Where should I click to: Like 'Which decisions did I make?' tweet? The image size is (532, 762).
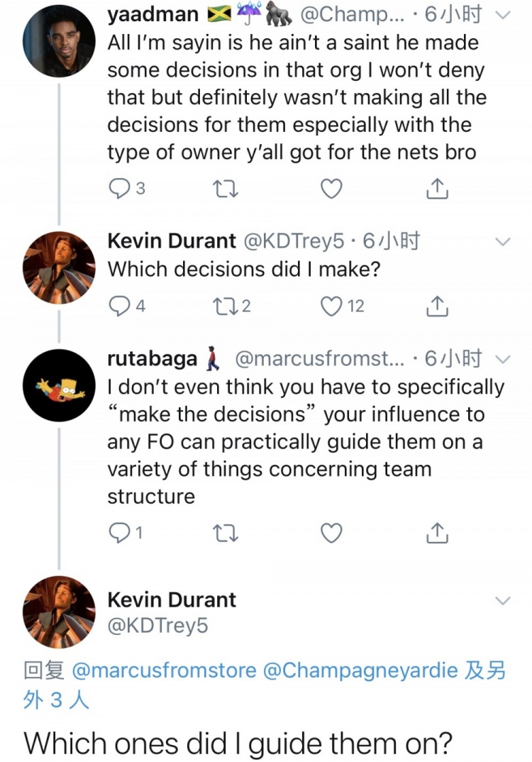331,306
